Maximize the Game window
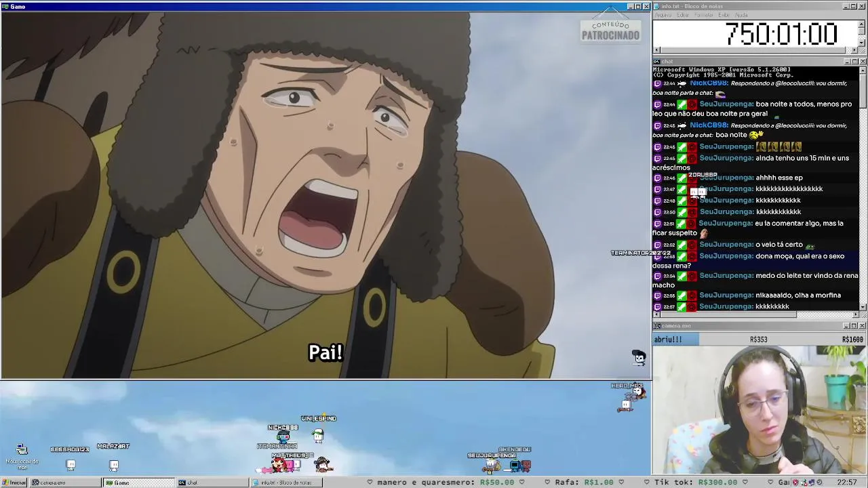Viewport: 868px width, 488px height. (x=638, y=6)
